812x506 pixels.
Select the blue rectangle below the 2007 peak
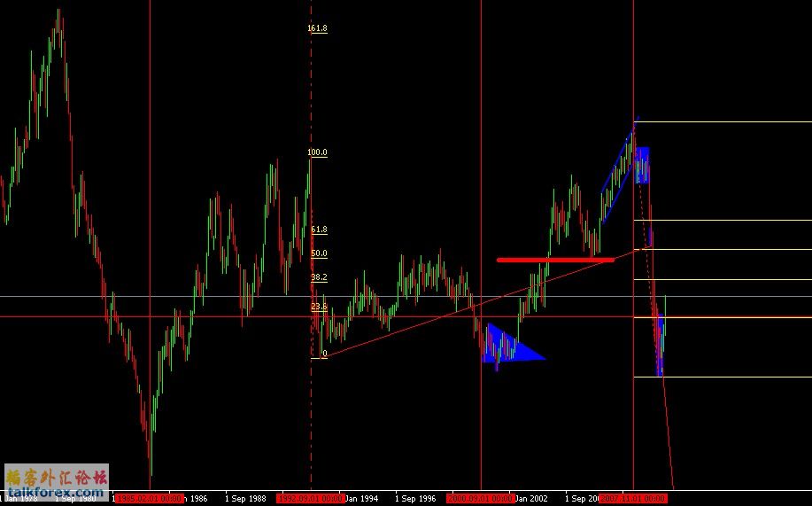click(642, 166)
